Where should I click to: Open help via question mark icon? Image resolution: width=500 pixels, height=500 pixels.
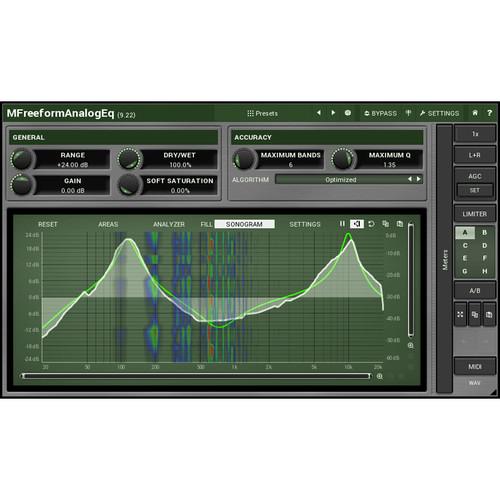coord(489,113)
